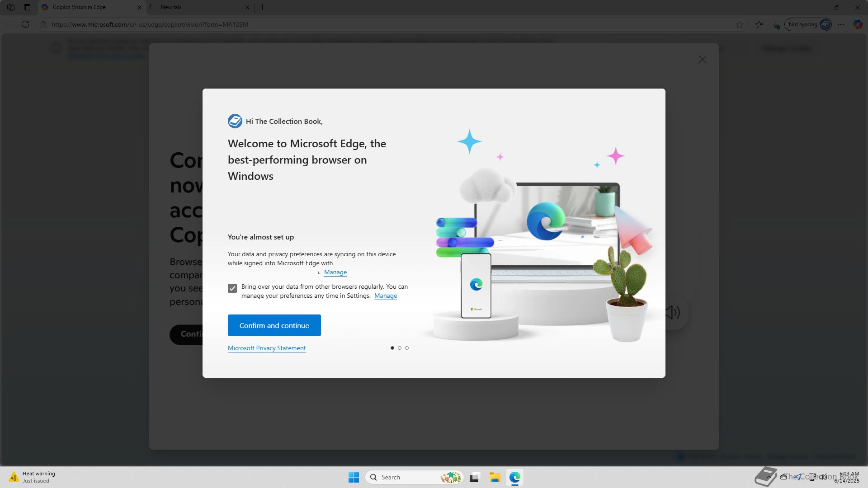
Task: Open the Copilot sidebar icon
Action: pyautogui.click(x=858, y=24)
